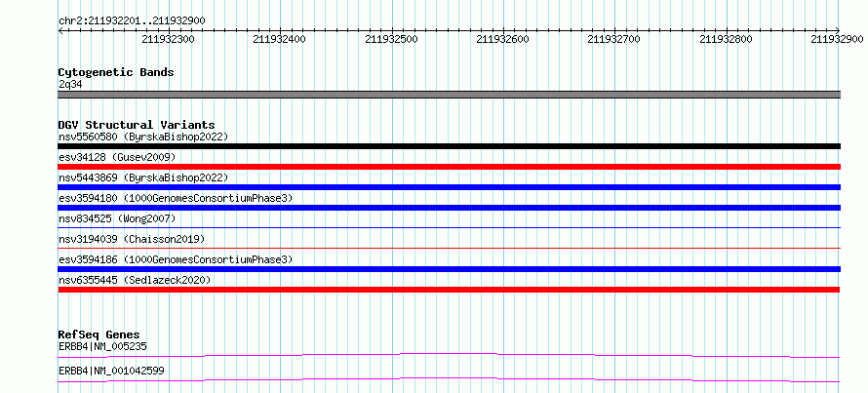The width and height of the screenshot is (868, 393).
Task: Select variant label nsv834525 (Wong2007)
Action: (117, 218)
